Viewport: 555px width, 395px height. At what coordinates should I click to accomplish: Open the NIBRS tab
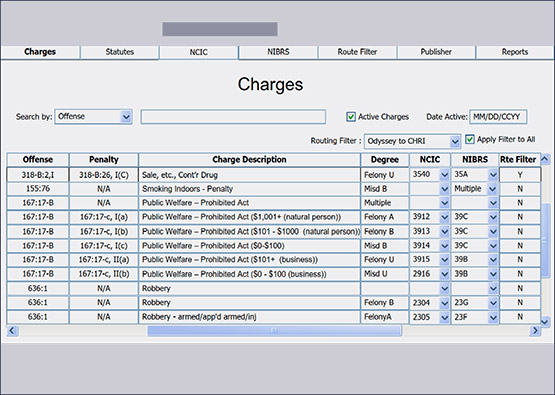pyautogui.click(x=278, y=52)
